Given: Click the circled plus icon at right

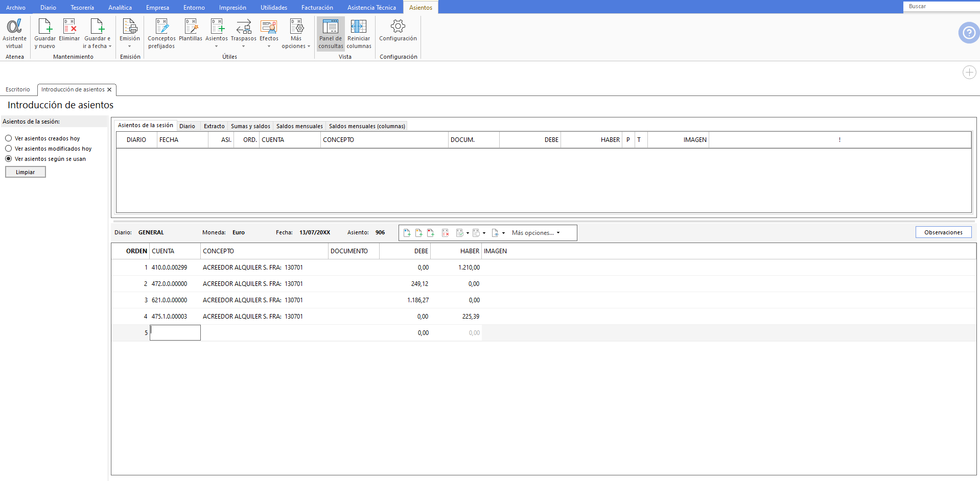Looking at the screenshot, I should click(969, 73).
